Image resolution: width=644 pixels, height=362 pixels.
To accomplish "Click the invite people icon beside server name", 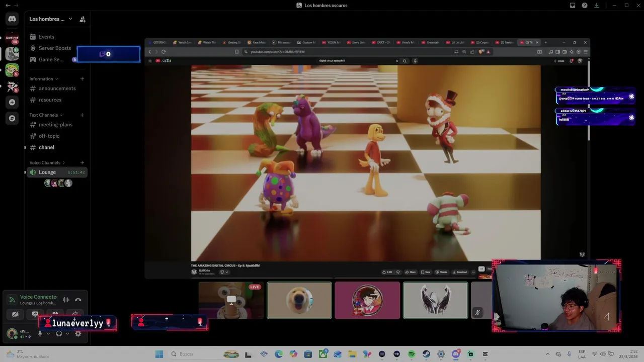I will click(83, 19).
